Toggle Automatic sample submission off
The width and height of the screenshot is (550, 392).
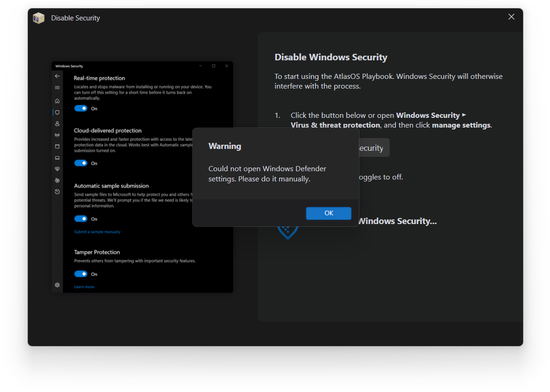pyautogui.click(x=80, y=218)
